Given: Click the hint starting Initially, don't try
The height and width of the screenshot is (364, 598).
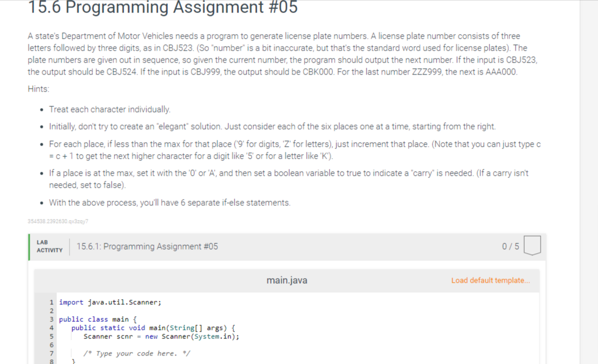Looking at the screenshot, I should [273, 126].
